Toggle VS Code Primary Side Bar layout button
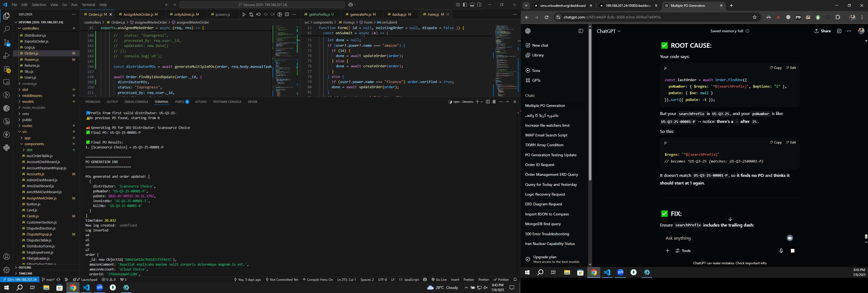 point(465,5)
